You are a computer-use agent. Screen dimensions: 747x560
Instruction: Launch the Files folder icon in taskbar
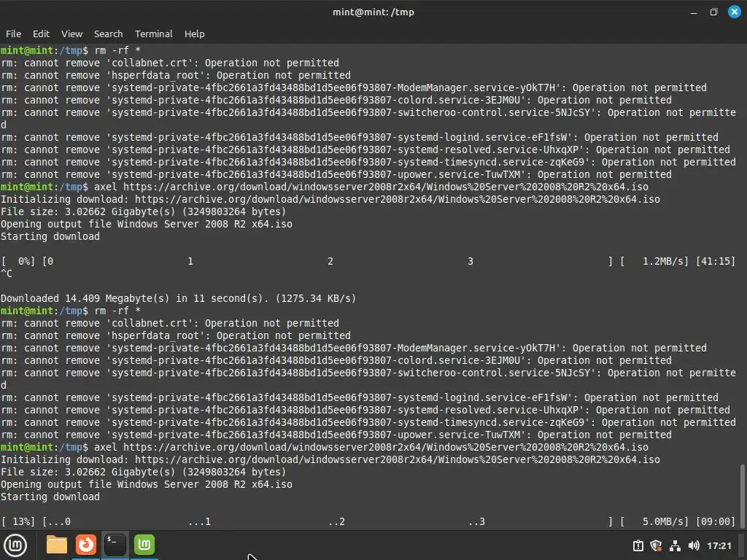click(57, 545)
